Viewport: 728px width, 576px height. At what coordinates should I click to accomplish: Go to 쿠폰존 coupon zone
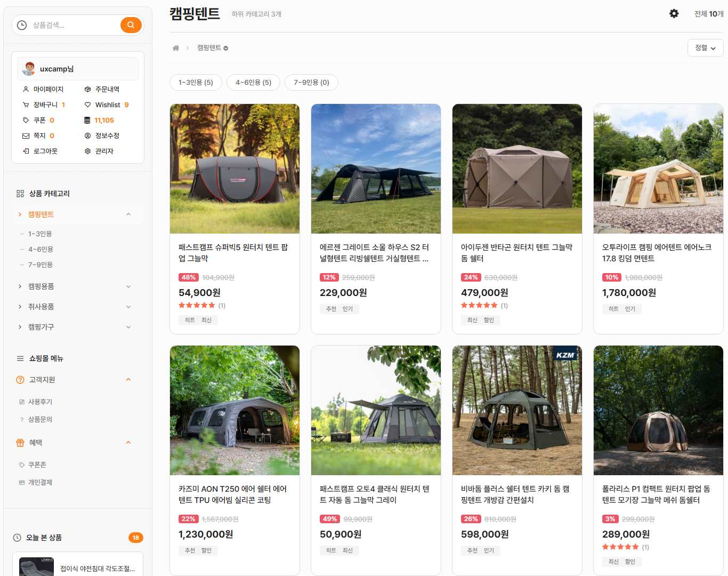click(x=37, y=465)
